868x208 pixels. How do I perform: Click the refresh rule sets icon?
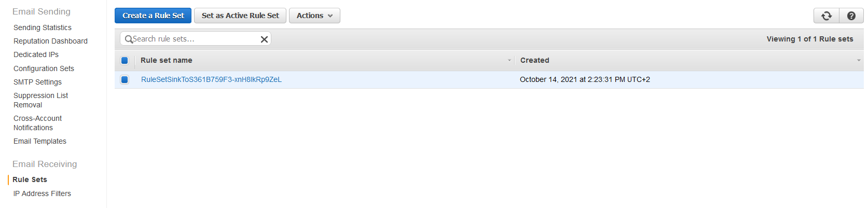tap(826, 16)
